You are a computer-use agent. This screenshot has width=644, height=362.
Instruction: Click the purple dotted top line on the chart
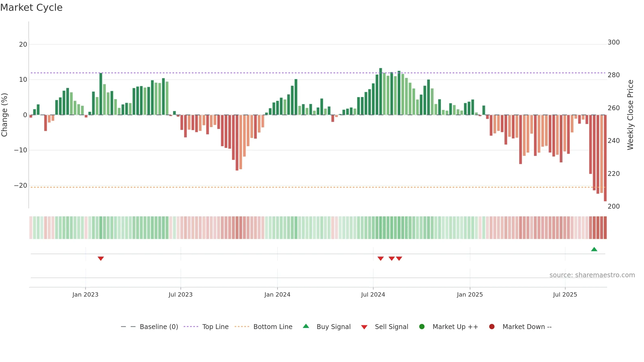(318, 73)
